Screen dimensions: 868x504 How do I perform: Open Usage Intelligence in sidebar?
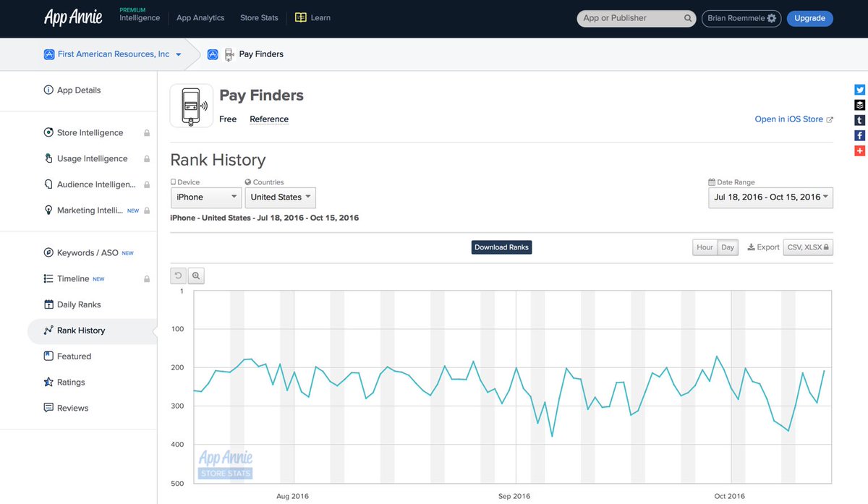92,159
